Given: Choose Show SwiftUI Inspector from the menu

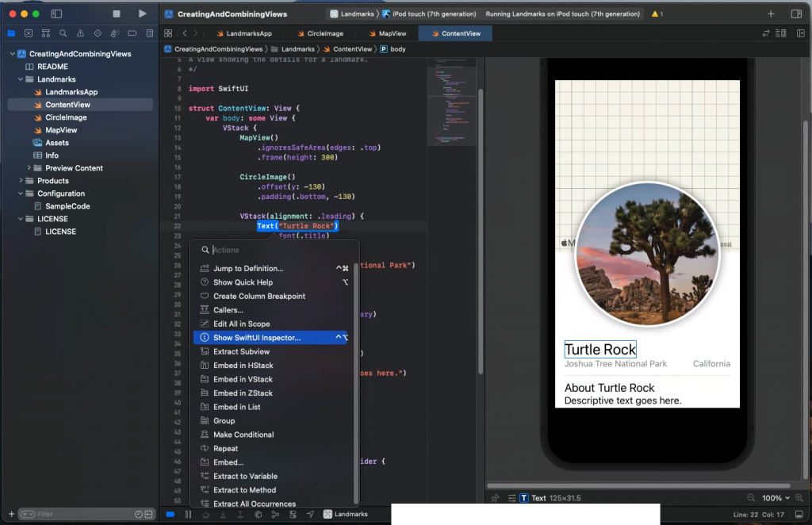Looking at the screenshot, I should coord(257,338).
